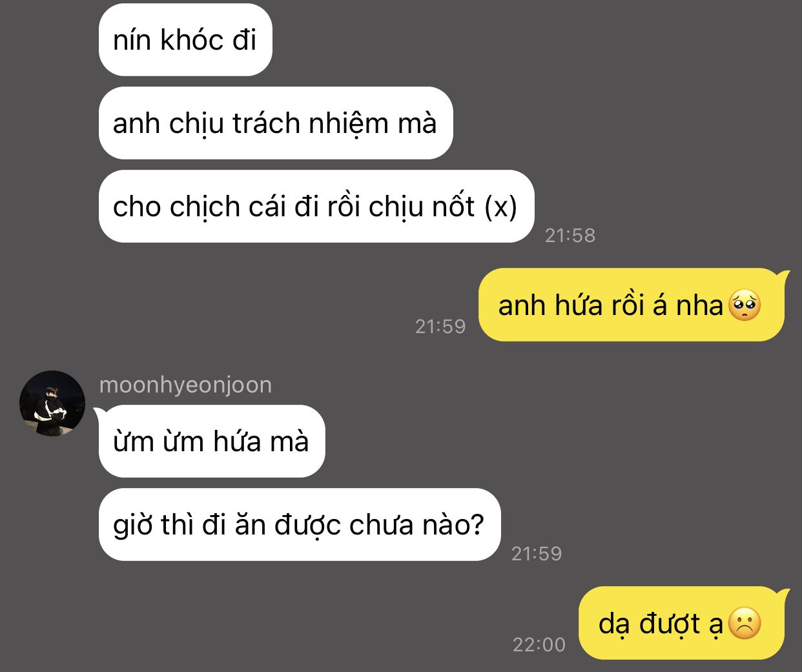This screenshot has width=802, height=672.
Task: Tap 'giờ thì đi ăn được chưa nào?' bubble
Action: click(300, 525)
